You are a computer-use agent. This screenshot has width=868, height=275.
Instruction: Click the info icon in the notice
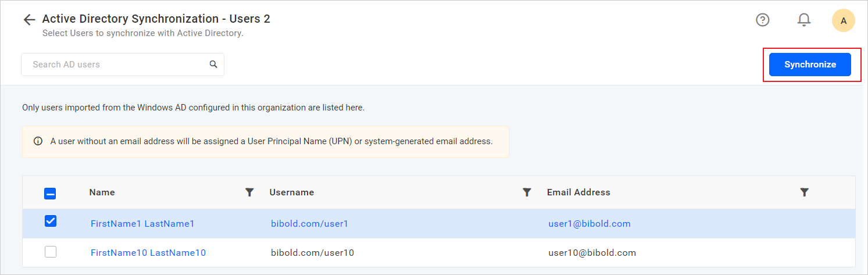click(38, 141)
